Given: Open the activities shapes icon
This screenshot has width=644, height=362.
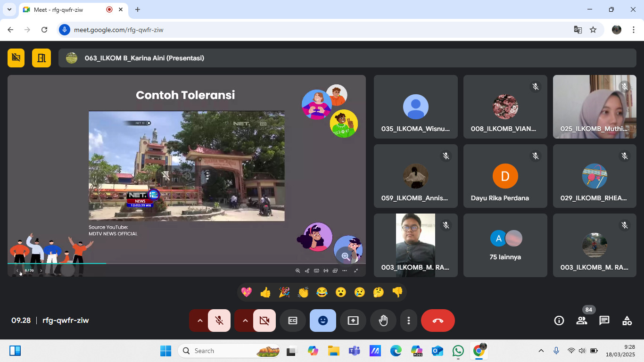Looking at the screenshot, I should point(627,321).
